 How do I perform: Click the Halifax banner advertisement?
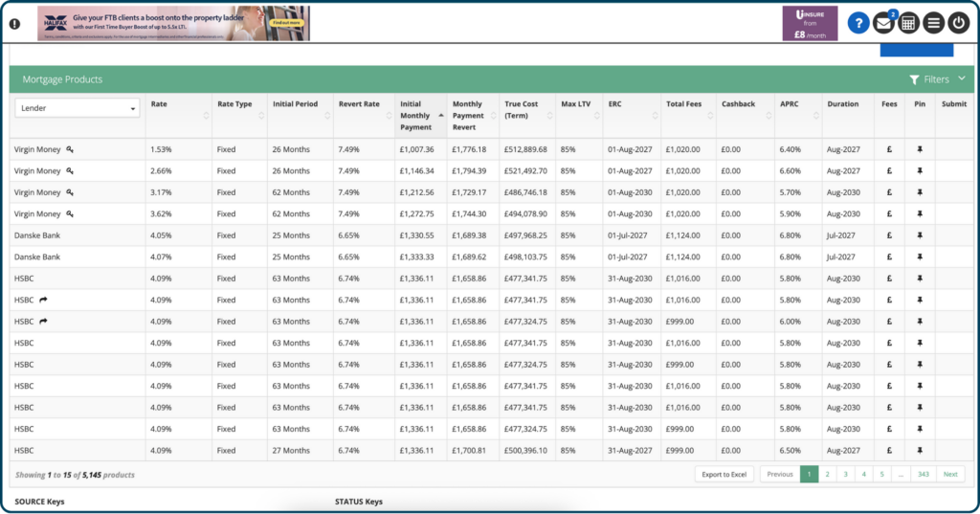tap(174, 23)
